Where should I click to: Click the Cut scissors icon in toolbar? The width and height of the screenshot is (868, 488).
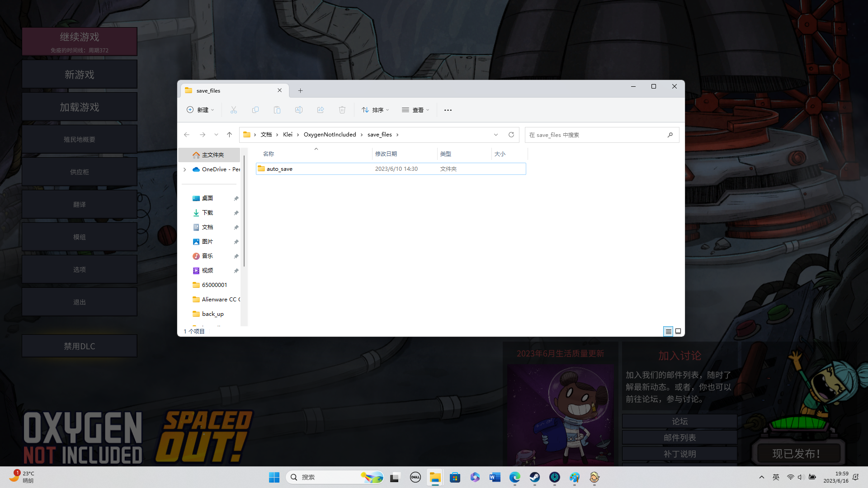[x=234, y=110]
